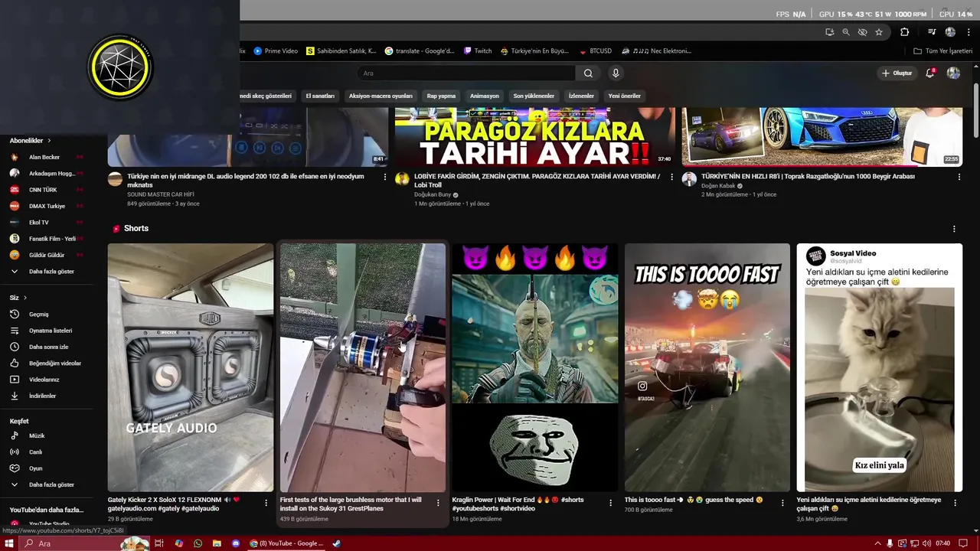Screen dimensions: 980x551
Task: Select the El sanatları filter chip
Action: (320, 96)
